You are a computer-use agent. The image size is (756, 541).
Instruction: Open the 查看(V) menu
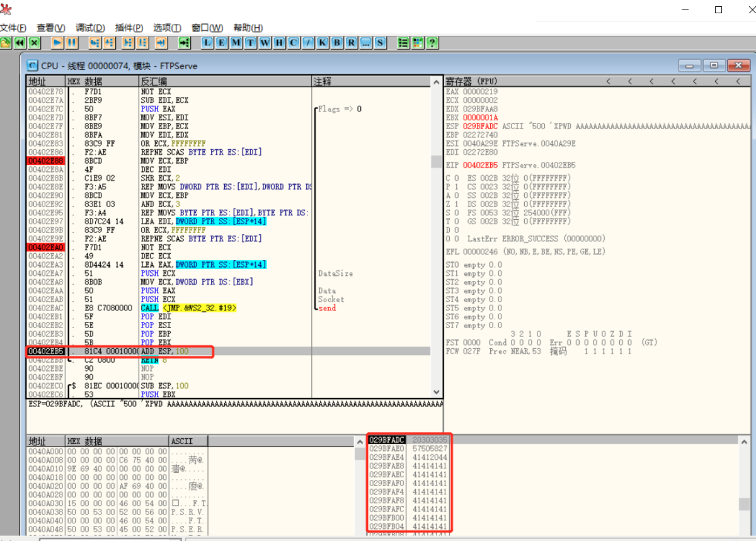[51, 28]
